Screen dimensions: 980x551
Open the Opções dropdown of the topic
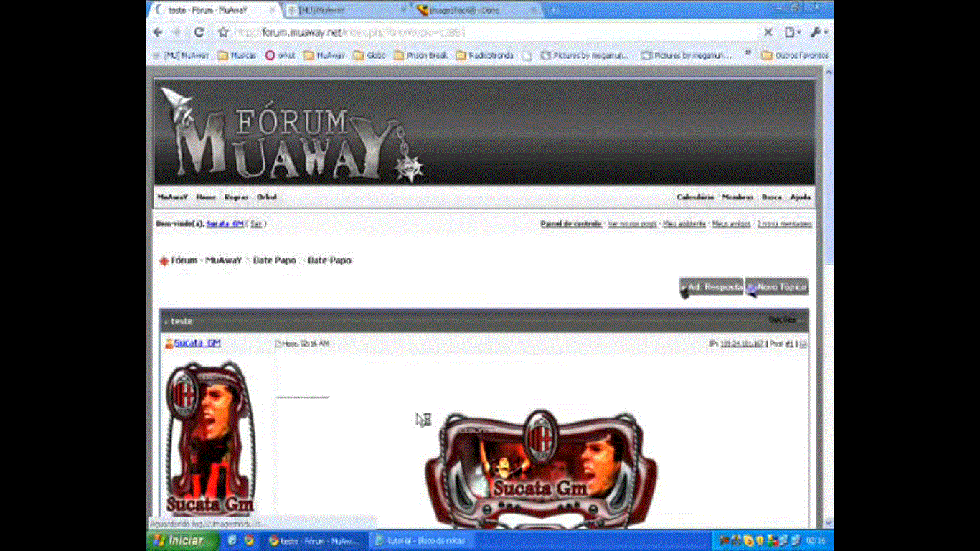(784, 320)
